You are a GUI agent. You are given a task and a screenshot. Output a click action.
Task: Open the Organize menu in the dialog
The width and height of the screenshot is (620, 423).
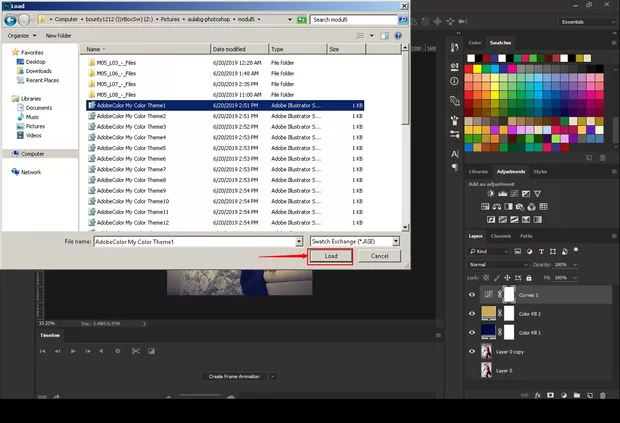19,34
